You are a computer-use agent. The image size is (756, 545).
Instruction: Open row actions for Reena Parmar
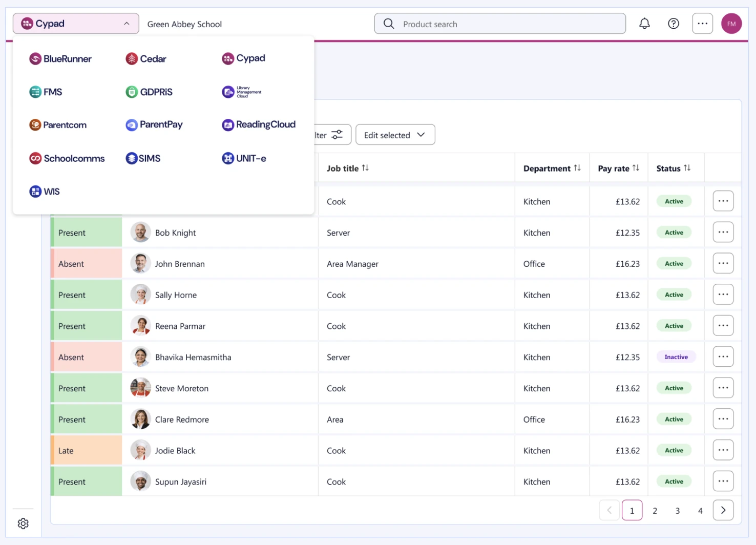pos(723,326)
